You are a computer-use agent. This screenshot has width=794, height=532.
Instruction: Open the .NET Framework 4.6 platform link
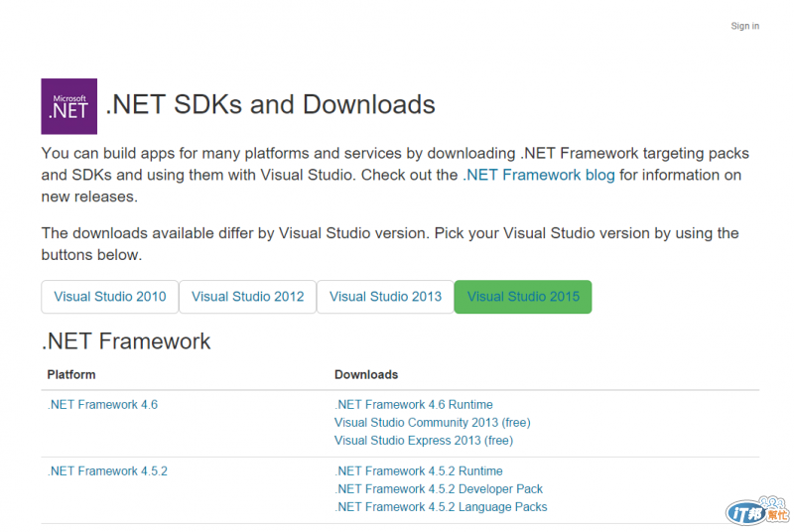(102, 405)
